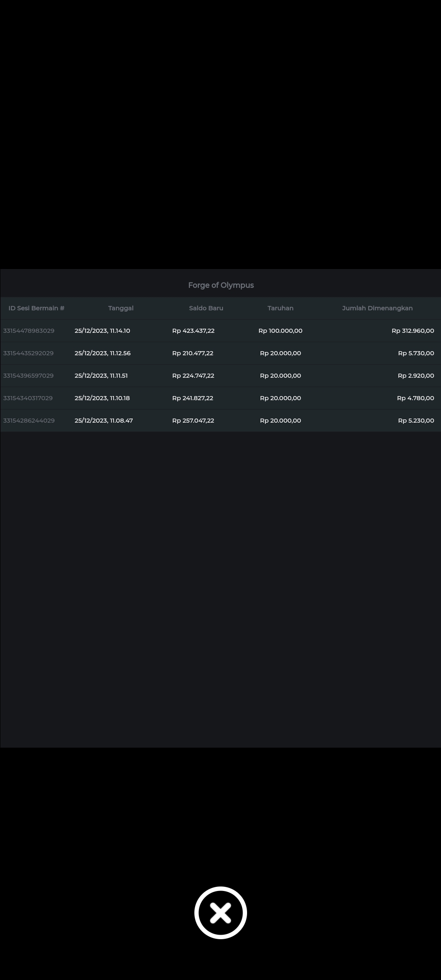
Task: Click the Taruhan column header
Action: tap(280, 308)
